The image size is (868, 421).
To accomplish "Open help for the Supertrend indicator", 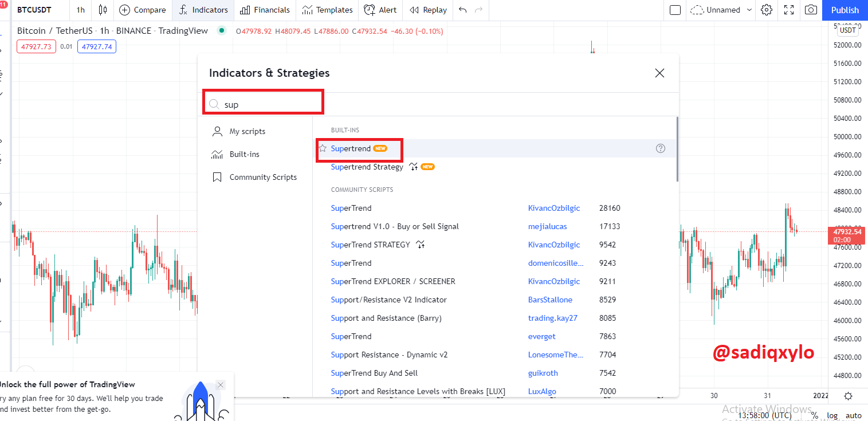I will click(661, 148).
